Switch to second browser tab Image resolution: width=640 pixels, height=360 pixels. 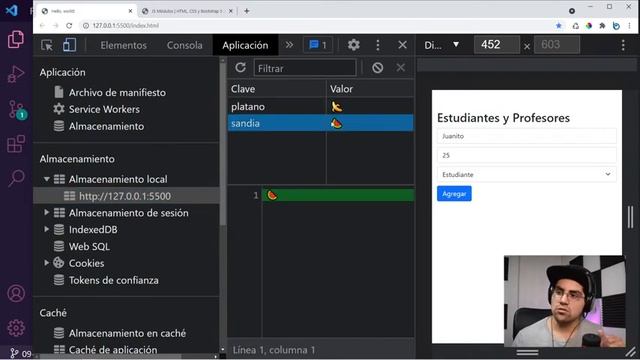point(187,11)
